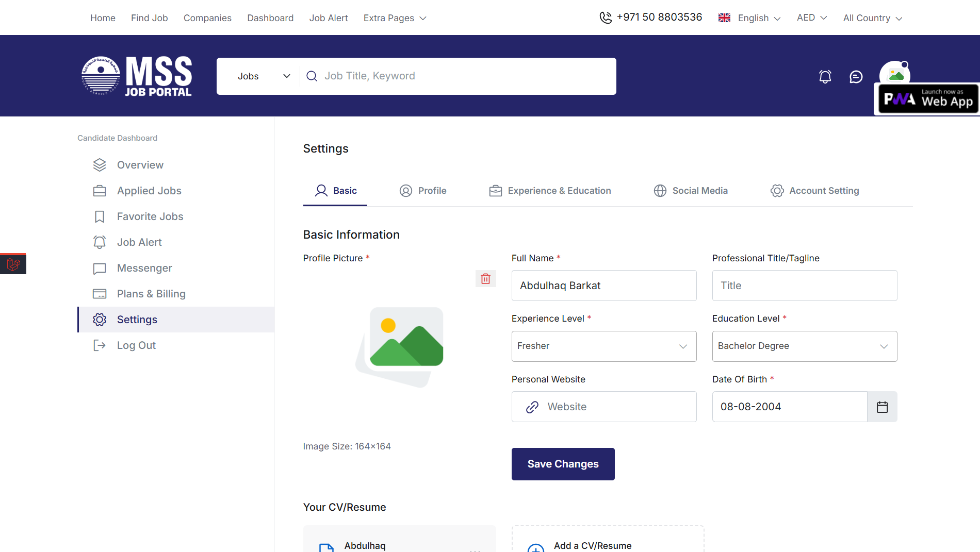980x552 pixels.
Task: Open the AED currency selector
Action: pyautogui.click(x=811, y=18)
